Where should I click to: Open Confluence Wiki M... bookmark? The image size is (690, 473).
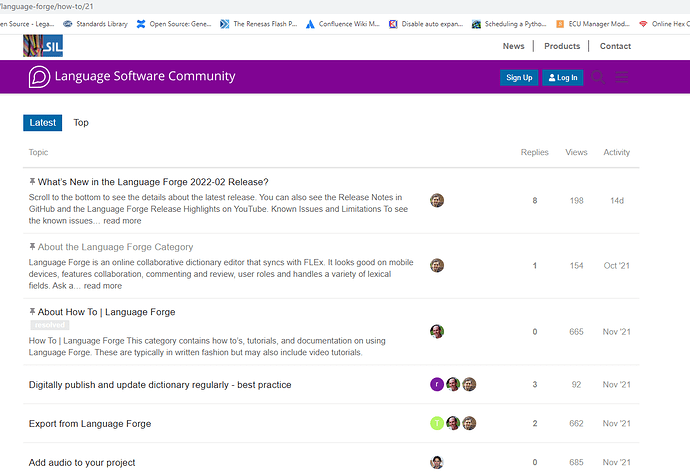coord(343,24)
